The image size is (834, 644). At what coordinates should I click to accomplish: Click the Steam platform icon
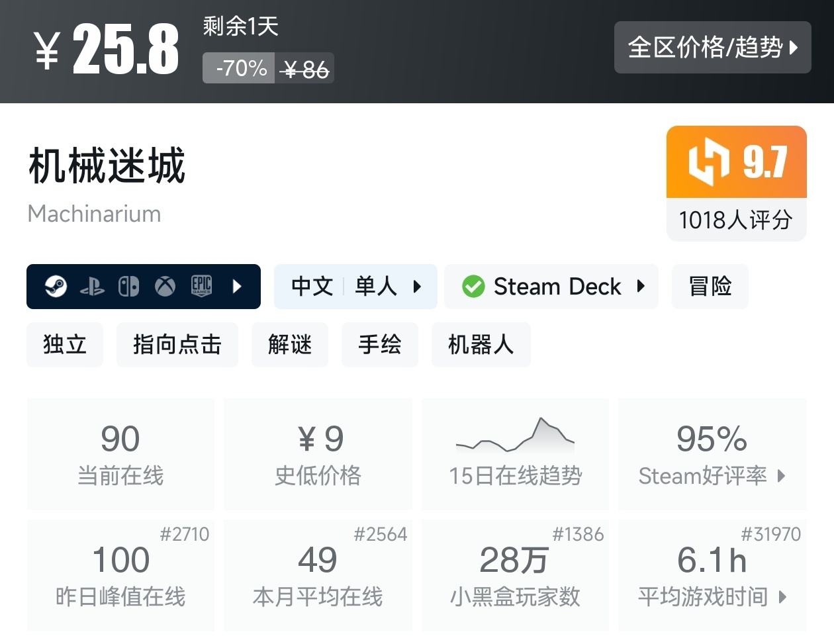coord(56,287)
